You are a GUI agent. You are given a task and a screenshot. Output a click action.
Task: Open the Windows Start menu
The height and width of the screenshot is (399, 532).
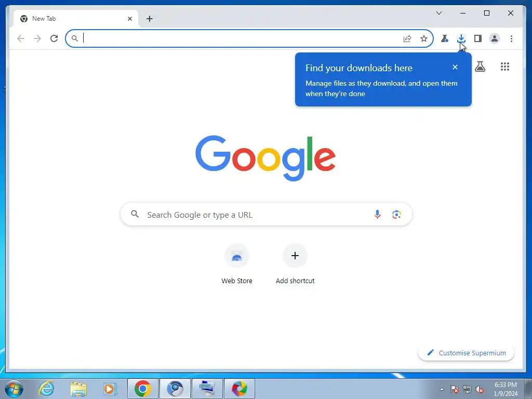pos(14,389)
